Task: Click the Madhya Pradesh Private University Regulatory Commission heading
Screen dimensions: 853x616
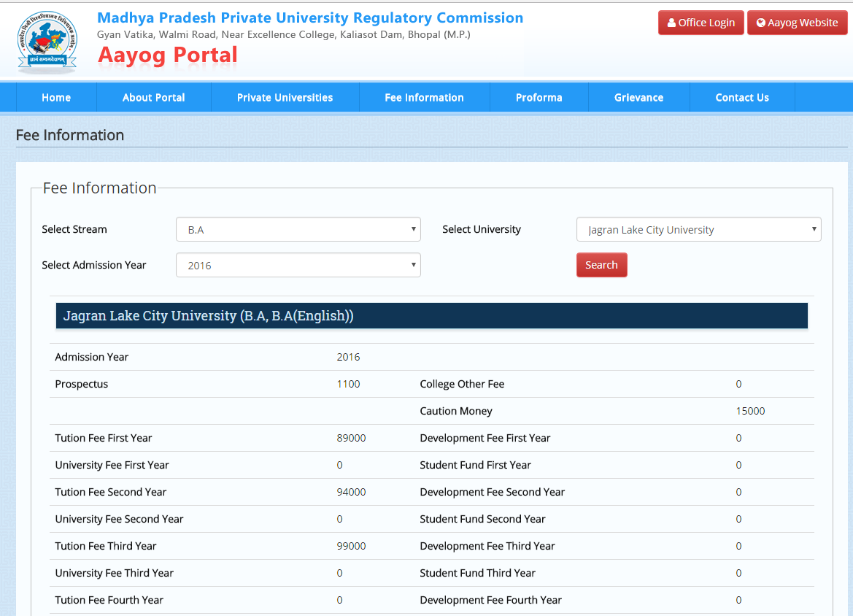Action: click(310, 18)
